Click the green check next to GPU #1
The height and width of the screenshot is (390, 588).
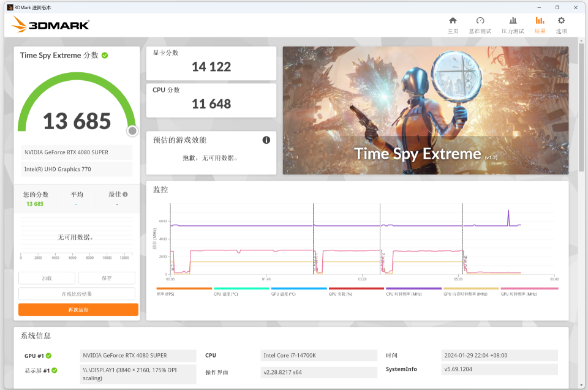pyautogui.click(x=48, y=356)
